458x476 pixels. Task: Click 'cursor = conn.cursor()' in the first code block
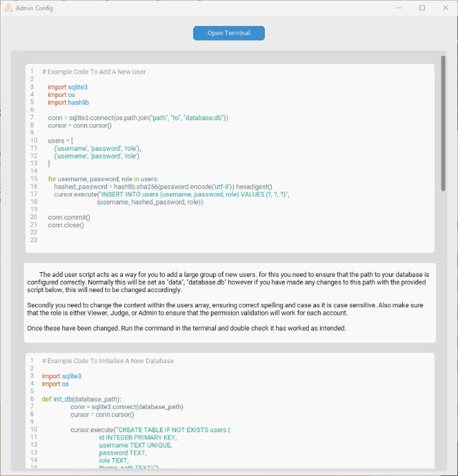[x=80, y=125]
